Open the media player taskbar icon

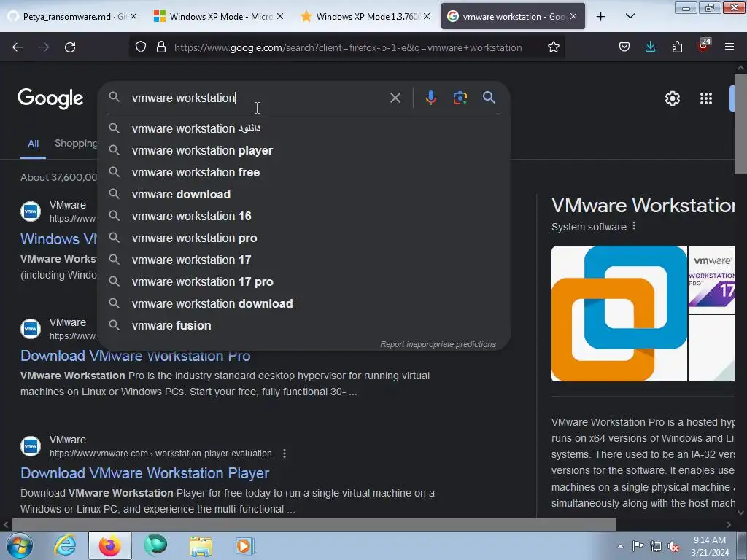pyautogui.click(x=245, y=545)
